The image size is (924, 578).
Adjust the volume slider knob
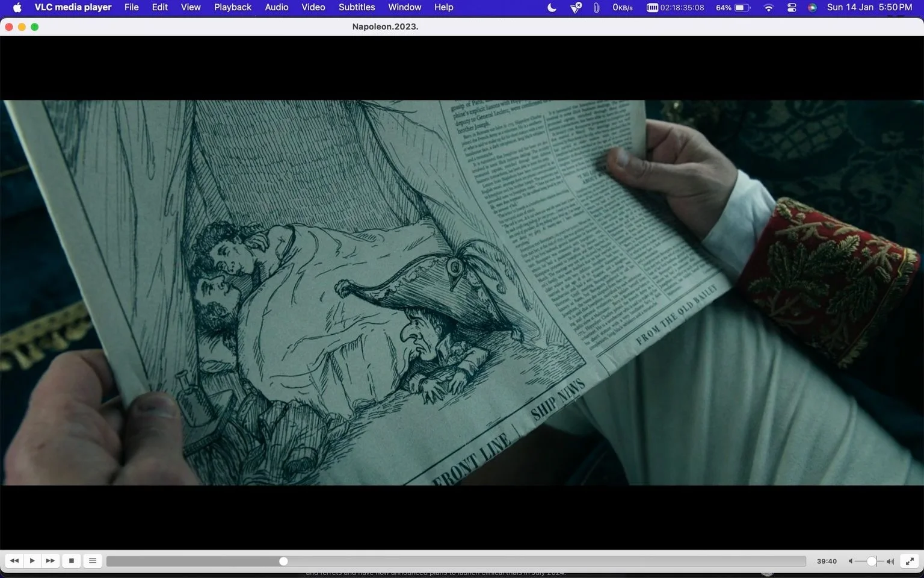click(x=871, y=561)
